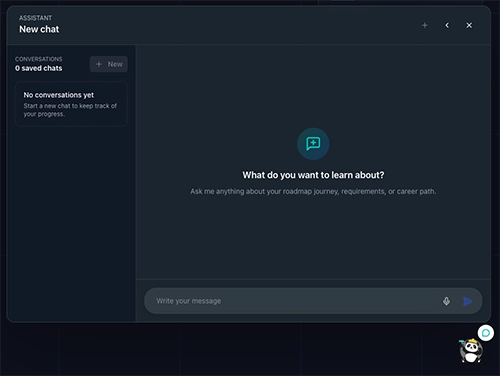500x376 pixels.
Task: Click the chat bubble badge above the panda
Action: [486, 333]
